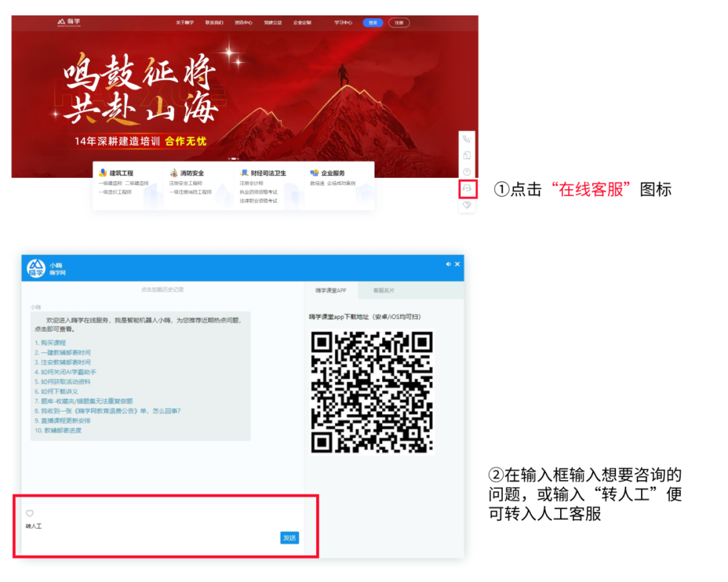Close the chat window with the X
This screenshot has height=582, width=728.
tap(457, 264)
